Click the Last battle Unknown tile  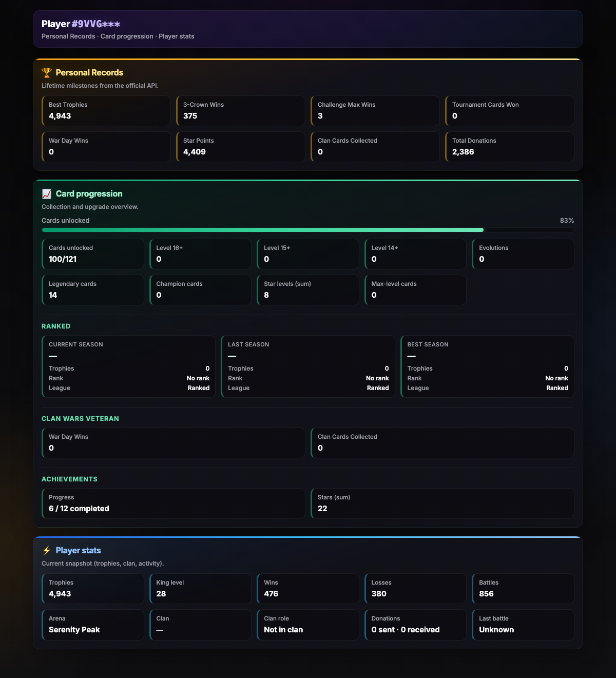tap(523, 625)
